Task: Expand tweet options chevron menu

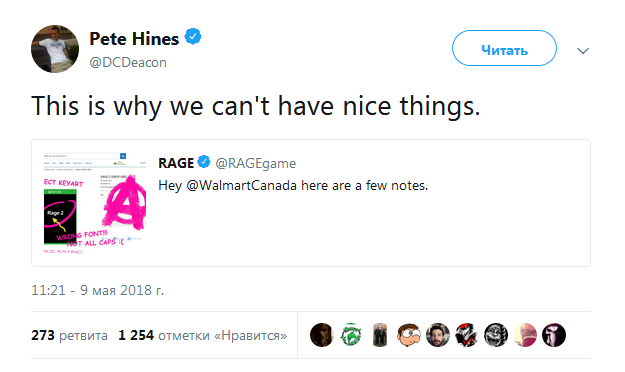Action: pyautogui.click(x=583, y=51)
